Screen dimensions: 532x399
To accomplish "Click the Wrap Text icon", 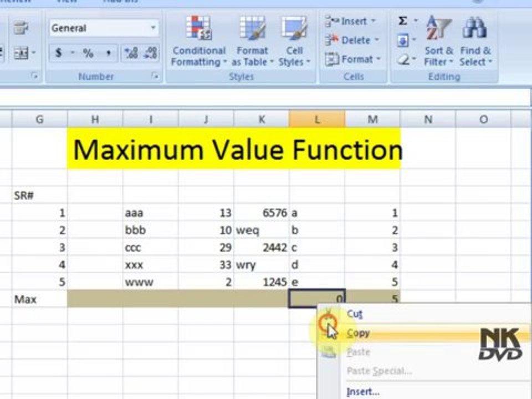I will [21, 28].
